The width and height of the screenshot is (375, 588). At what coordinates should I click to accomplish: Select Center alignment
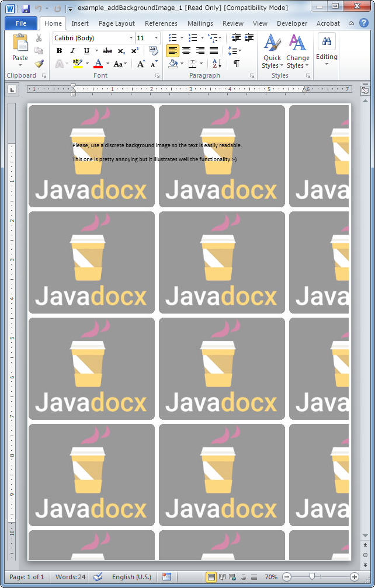click(186, 50)
